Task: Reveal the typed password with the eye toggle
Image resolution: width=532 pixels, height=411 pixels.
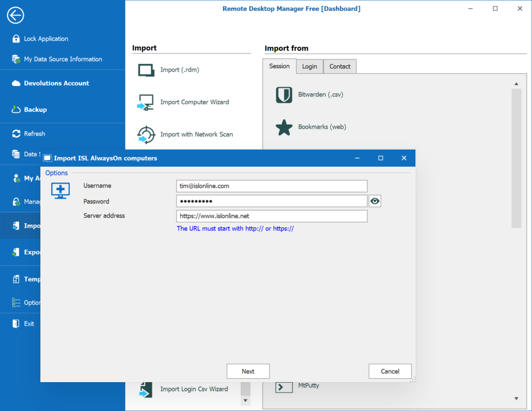Action: point(376,201)
